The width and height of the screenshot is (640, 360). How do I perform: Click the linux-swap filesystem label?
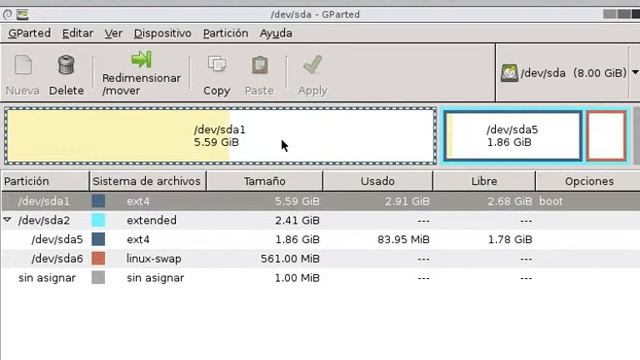click(x=154, y=258)
